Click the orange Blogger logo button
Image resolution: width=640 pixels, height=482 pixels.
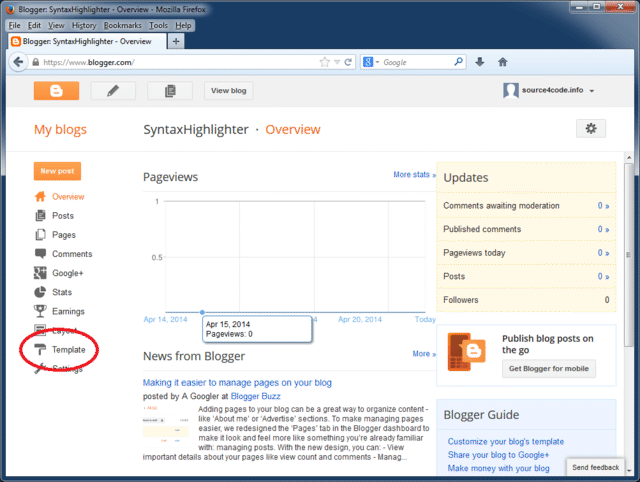[x=56, y=91]
